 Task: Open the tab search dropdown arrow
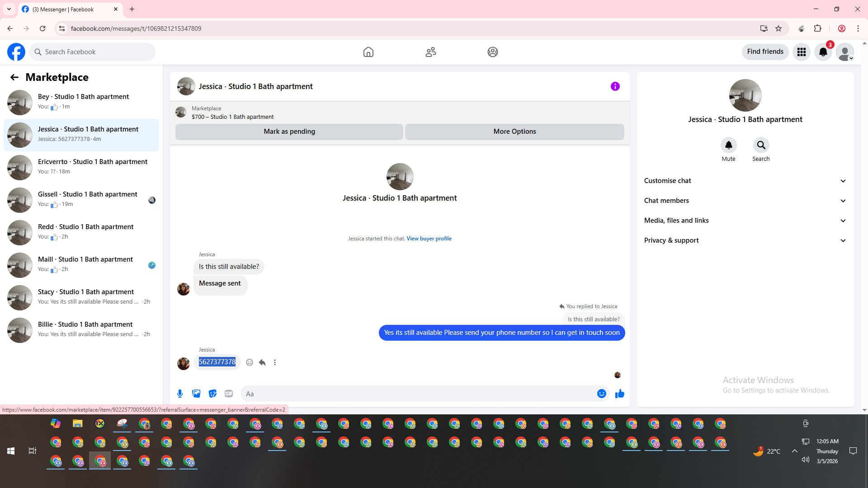(9, 9)
